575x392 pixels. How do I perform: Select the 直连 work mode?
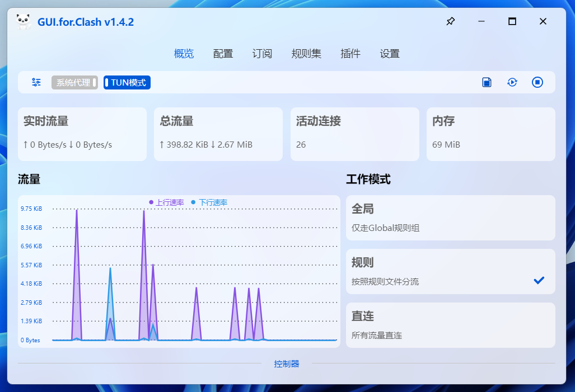(x=450, y=325)
